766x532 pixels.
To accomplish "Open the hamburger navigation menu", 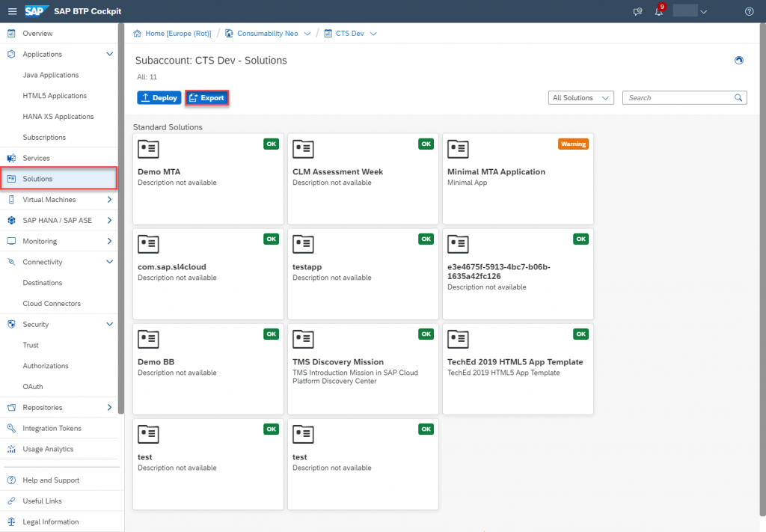I will tap(12, 11).
